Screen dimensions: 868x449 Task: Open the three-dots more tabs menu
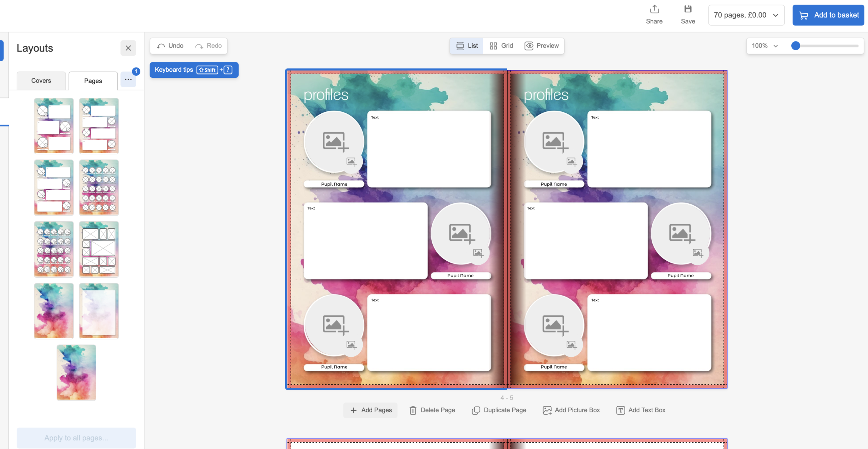pyautogui.click(x=128, y=79)
